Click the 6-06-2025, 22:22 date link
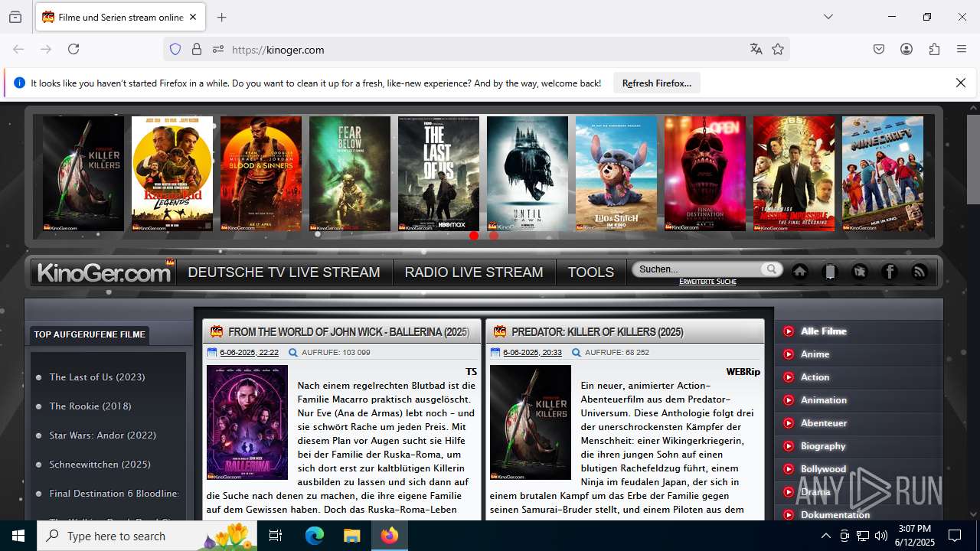Screen dimensions: 980x551 point(249,352)
